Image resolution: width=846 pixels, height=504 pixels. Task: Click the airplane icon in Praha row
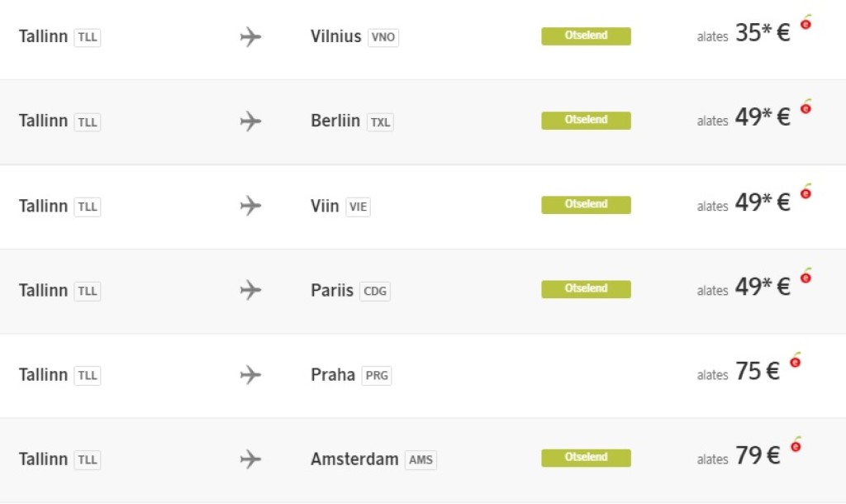[250, 374]
